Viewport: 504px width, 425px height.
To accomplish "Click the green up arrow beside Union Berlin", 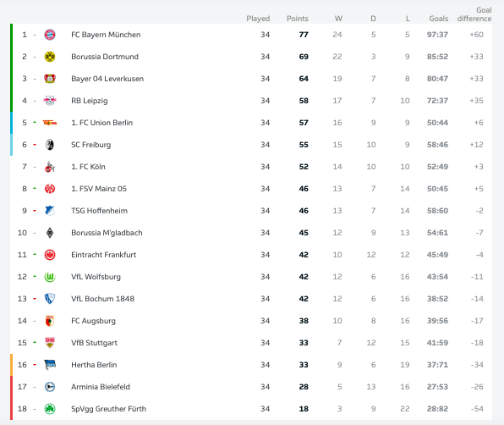I will [x=35, y=122].
